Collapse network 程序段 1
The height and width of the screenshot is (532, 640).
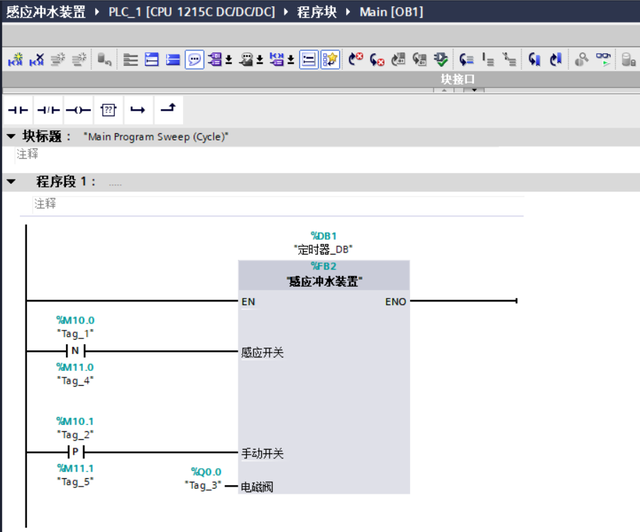pyautogui.click(x=11, y=182)
